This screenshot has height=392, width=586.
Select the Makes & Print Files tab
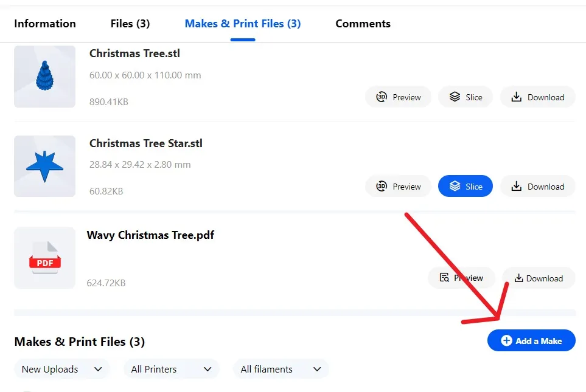click(x=243, y=24)
